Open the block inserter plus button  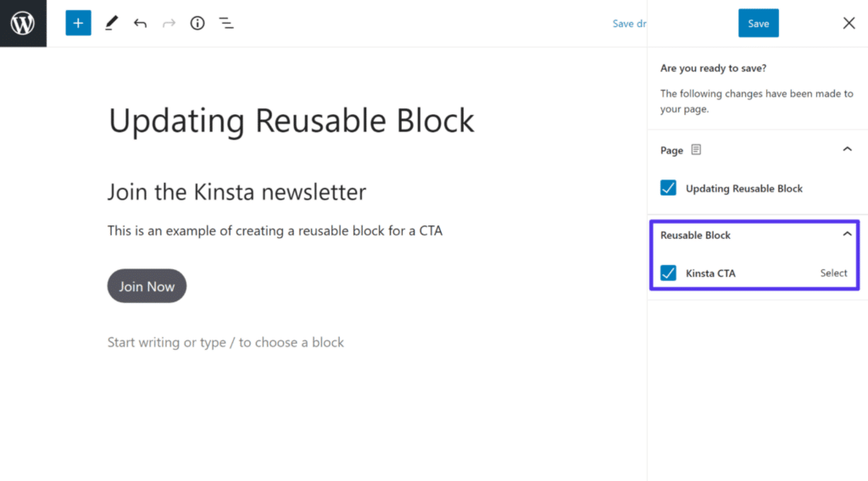pos(78,23)
